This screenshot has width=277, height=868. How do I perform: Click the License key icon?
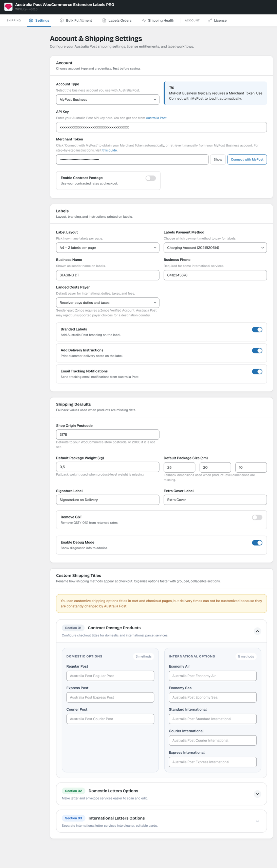(209, 20)
